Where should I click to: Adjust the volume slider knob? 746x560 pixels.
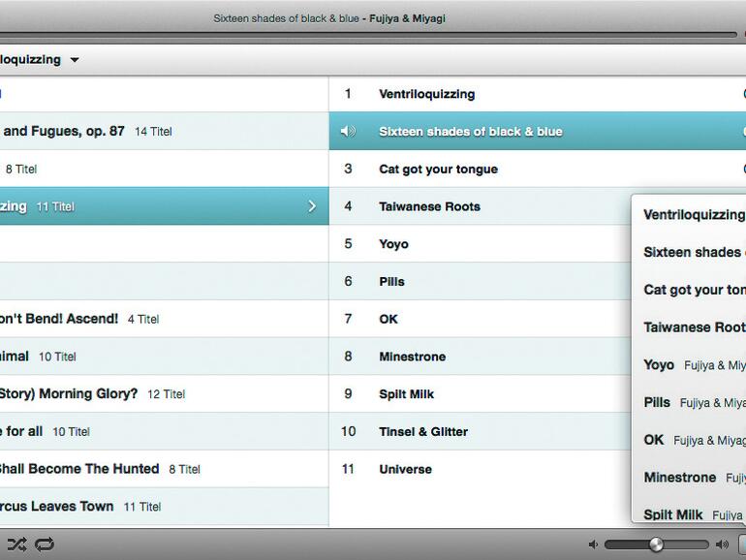pos(656,544)
